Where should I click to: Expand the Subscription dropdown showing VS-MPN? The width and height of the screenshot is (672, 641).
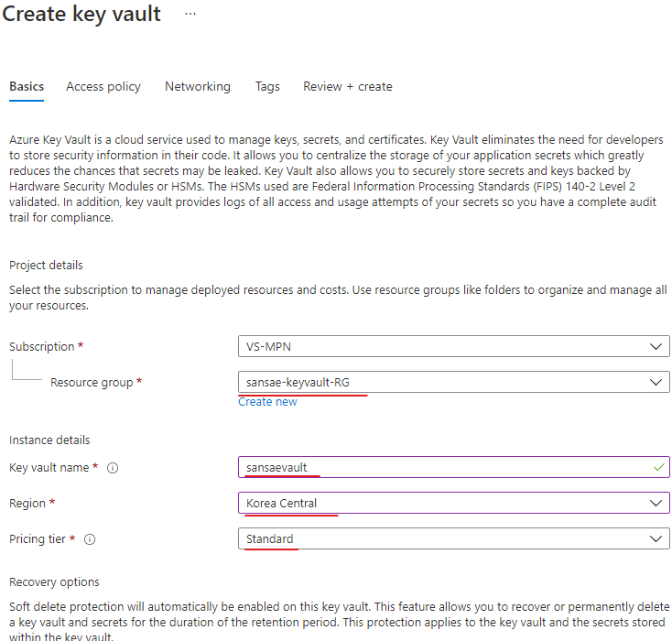click(x=453, y=347)
